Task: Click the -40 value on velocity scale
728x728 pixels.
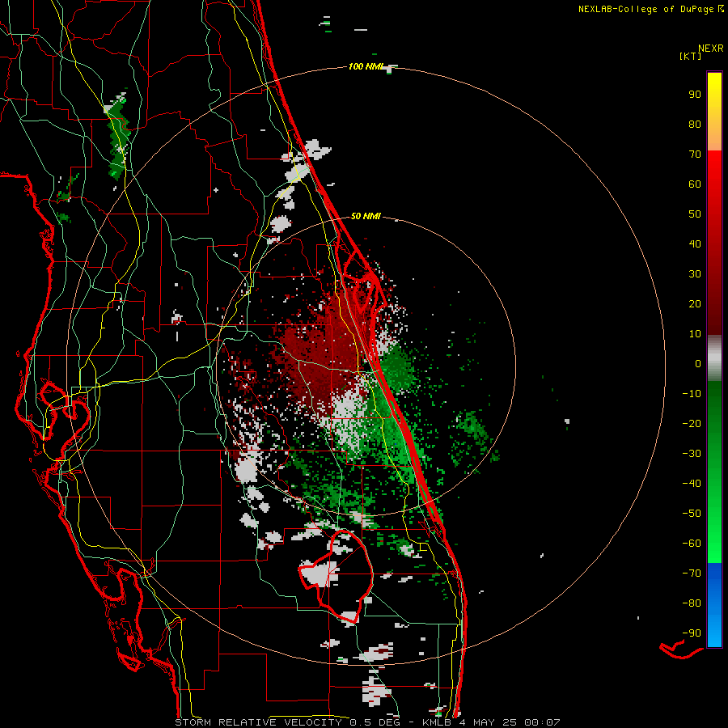Action: (x=692, y=484)
